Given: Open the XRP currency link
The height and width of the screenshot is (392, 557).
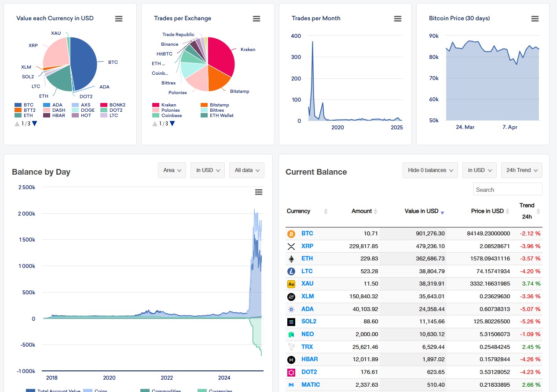Looking at the screenshot, I should click(x=307, y=246).
